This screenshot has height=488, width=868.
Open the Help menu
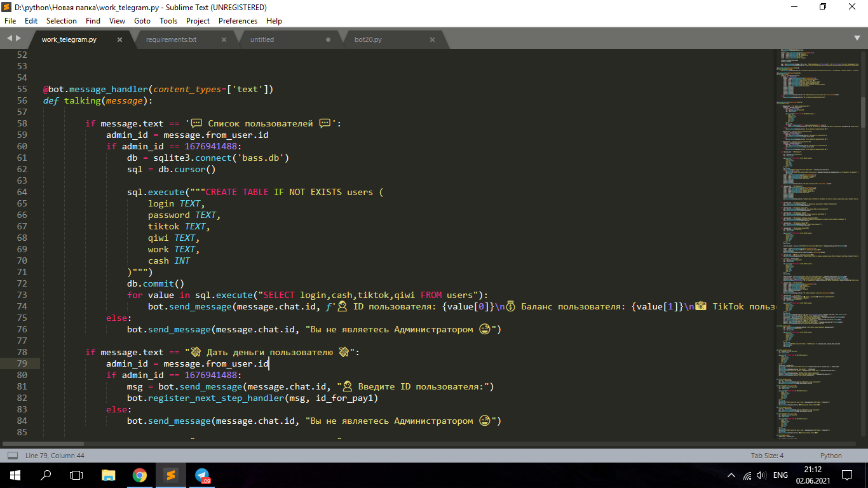274,20
